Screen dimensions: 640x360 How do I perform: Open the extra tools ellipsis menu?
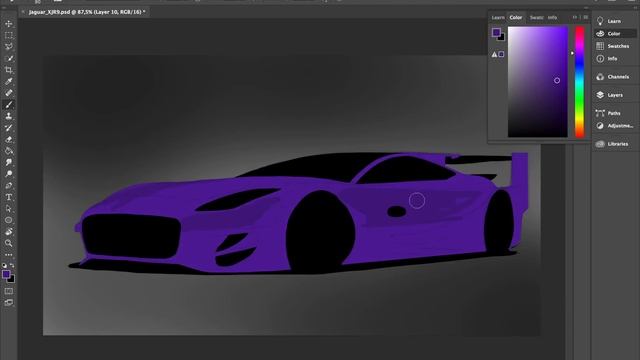(x=9, y=255)
